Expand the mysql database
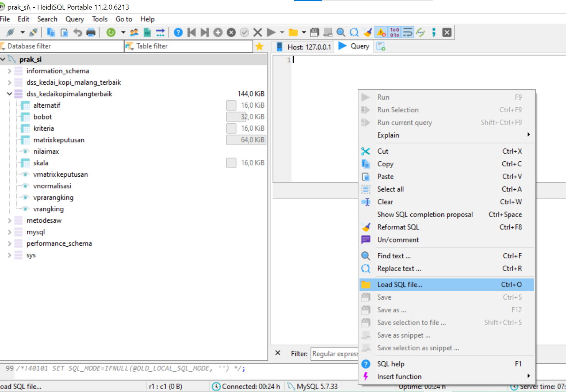566x392 pixels. point(10,232)
